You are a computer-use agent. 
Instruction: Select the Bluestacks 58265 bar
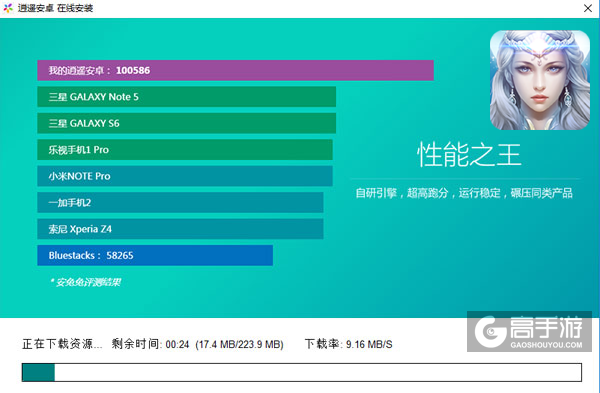155,255
